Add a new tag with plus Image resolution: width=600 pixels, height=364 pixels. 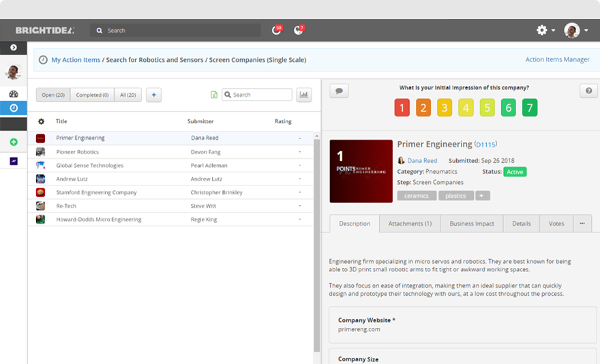483,196
